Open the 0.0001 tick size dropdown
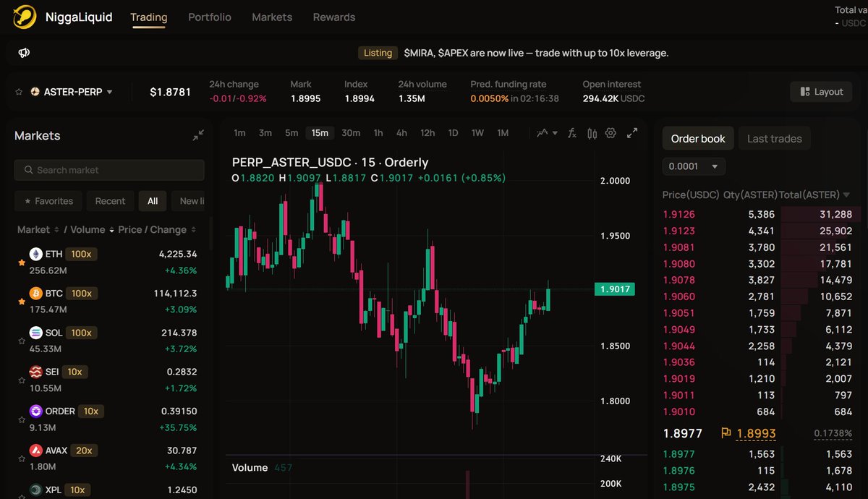Image resolution: width=868 pixels, height=499 pixels. click(x=693, y=166)
